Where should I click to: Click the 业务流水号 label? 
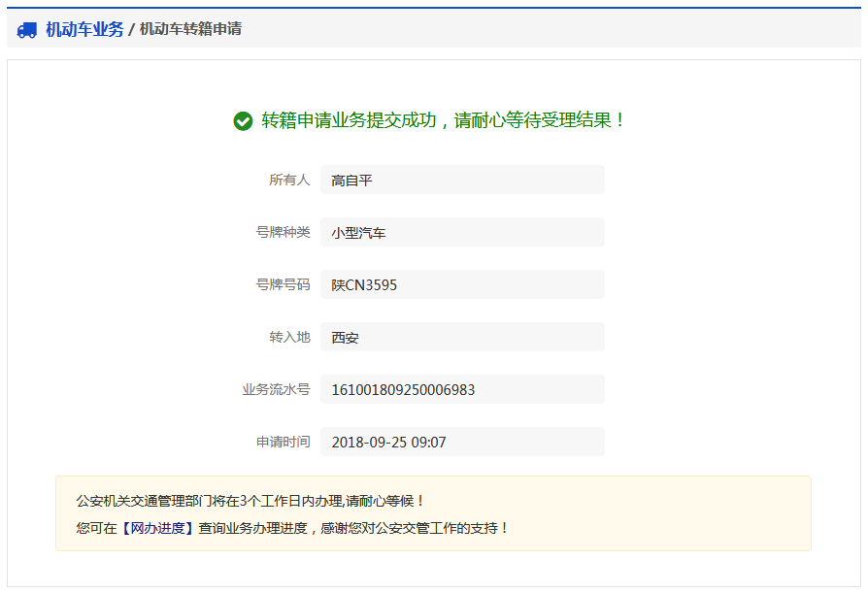(x=276, y=389)
